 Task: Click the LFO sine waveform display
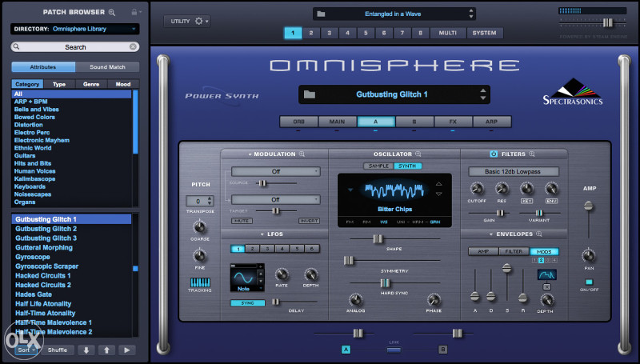pos(244,278)
